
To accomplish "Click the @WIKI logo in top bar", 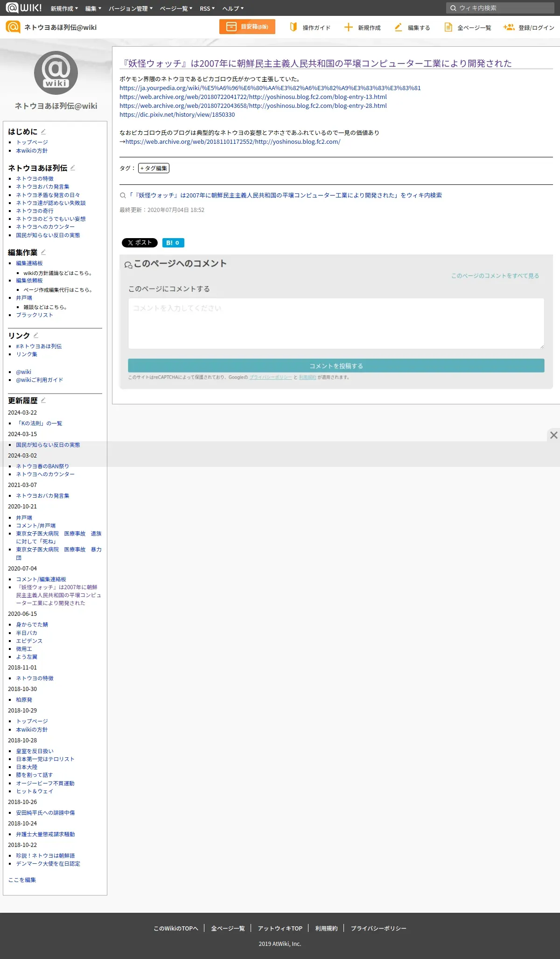I will click(x=24, y=7).
